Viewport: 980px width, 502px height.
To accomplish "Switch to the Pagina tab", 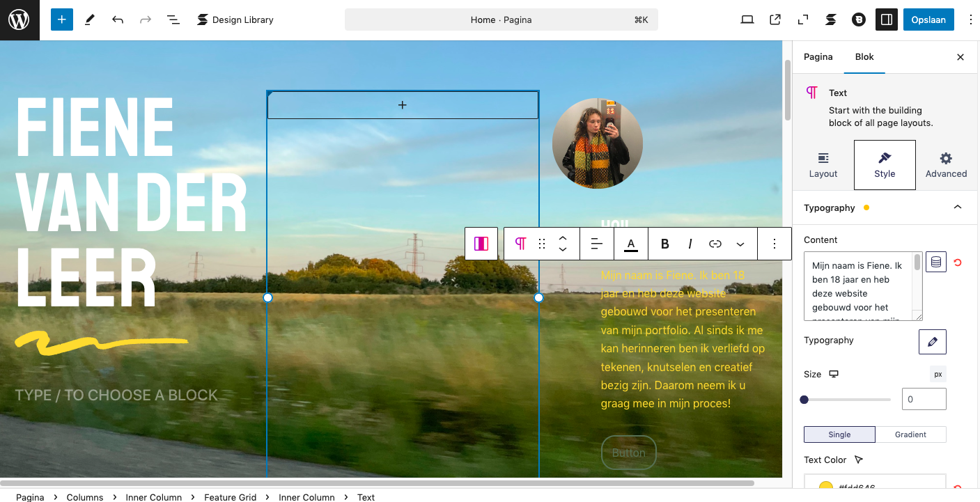I will [x=818, y=57].
